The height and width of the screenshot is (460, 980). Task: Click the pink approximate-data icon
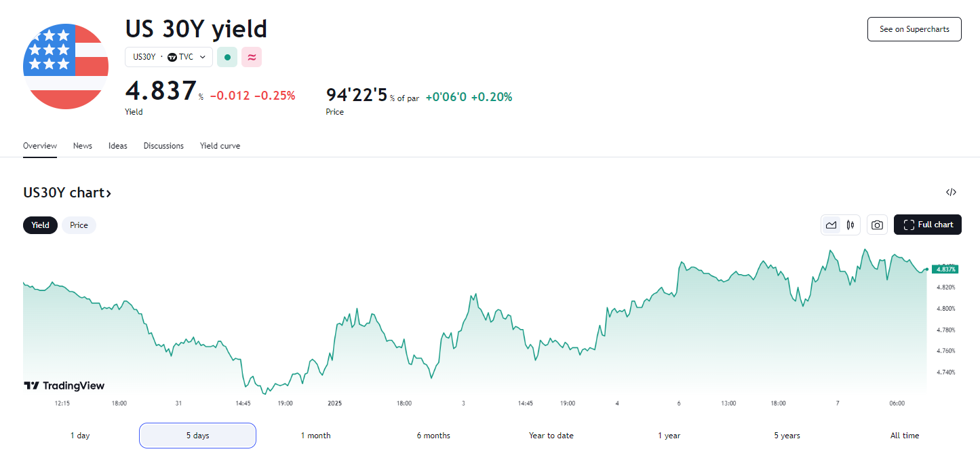tap(252, 57)
